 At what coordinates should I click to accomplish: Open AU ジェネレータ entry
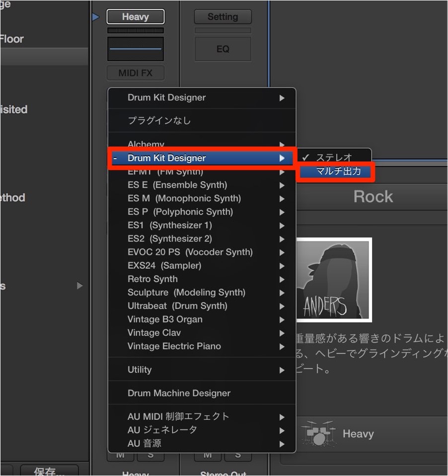point(202,430)
